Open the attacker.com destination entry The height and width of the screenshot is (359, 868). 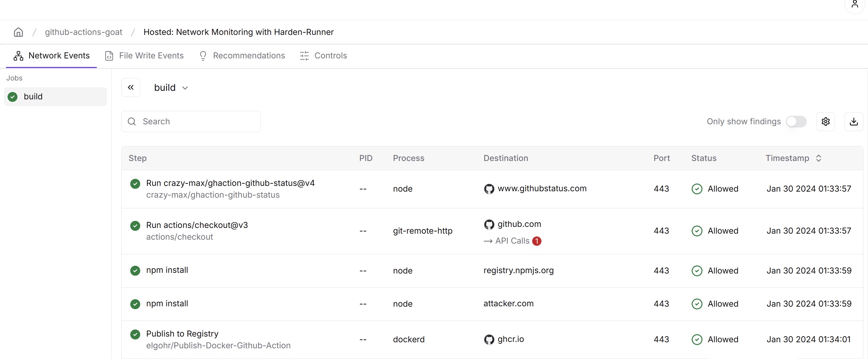click(x=508, y=304)
